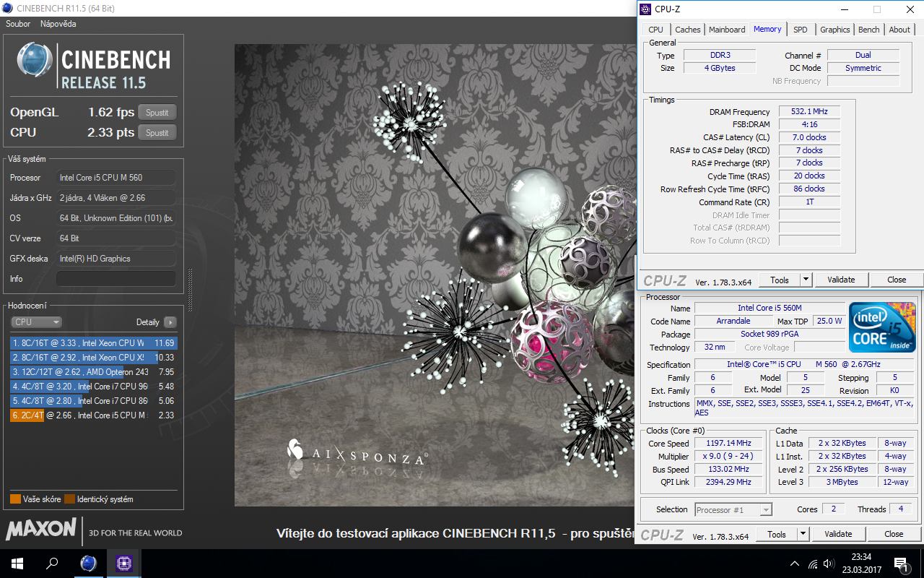Click Tools button in CPU-Z Memory window
Screen dimensions: 924x578
780,280
